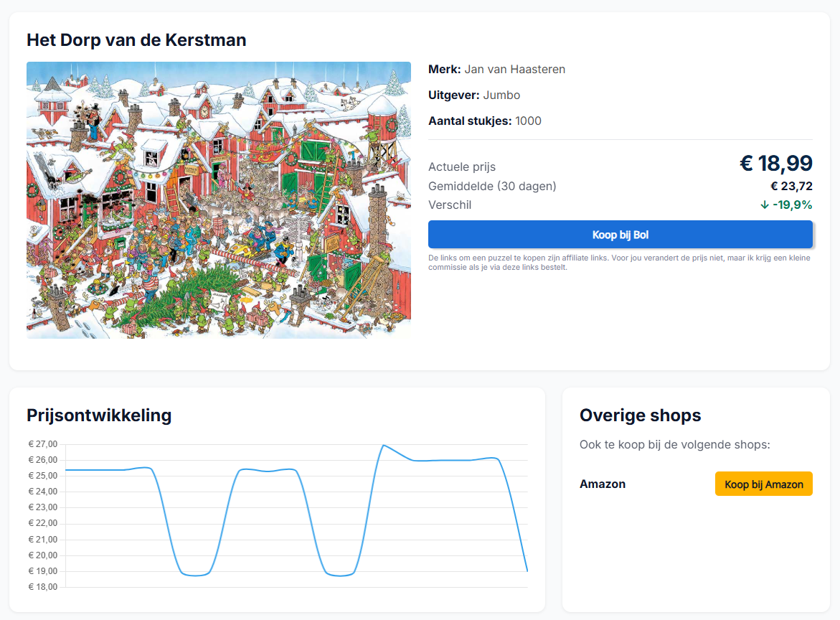Click the blue Koop bij Bol button
Viewport: 840px width, 620px height.
point(620,235)
